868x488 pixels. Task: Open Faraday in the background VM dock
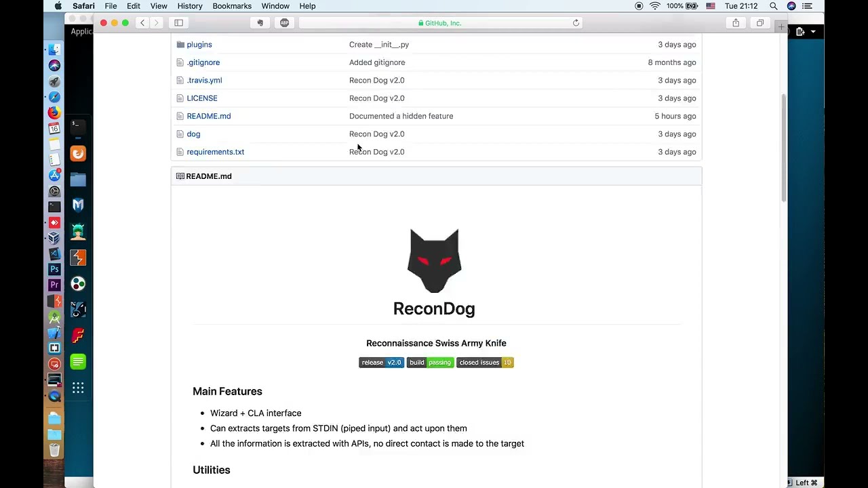click(x=78, y=335)
